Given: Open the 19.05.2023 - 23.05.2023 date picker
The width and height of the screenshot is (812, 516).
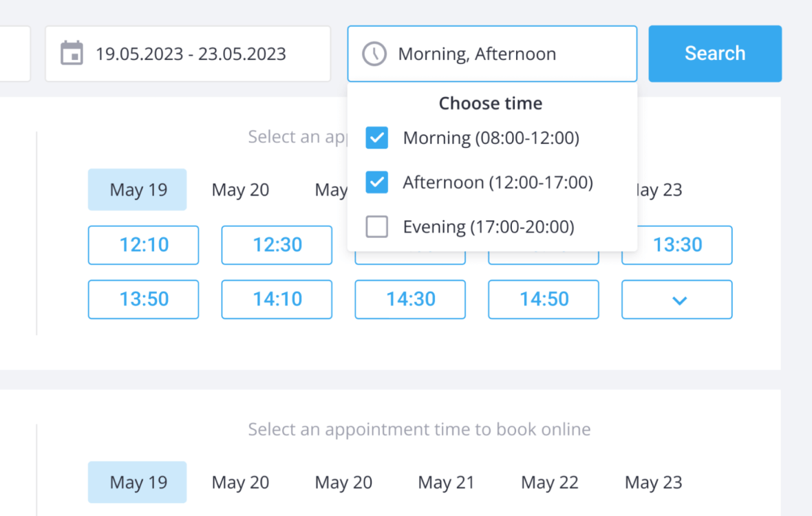Looking at the screenshot, I should (187, 54).
